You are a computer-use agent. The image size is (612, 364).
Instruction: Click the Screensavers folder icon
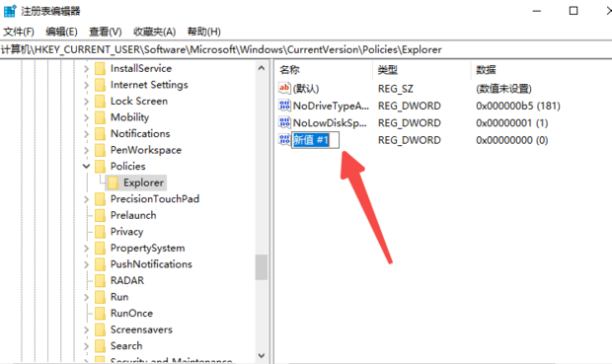point(101,329)
